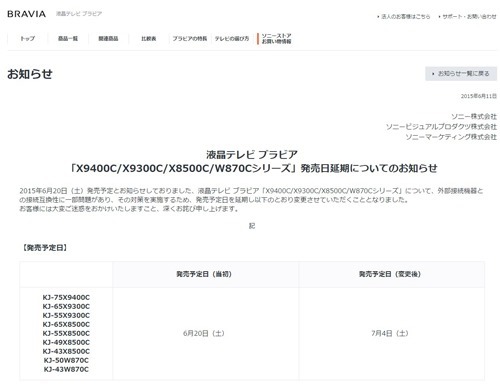Select the 商品一覧 navigation item
The width and height of the screenshot is (500, 386).
click(68, 38)
